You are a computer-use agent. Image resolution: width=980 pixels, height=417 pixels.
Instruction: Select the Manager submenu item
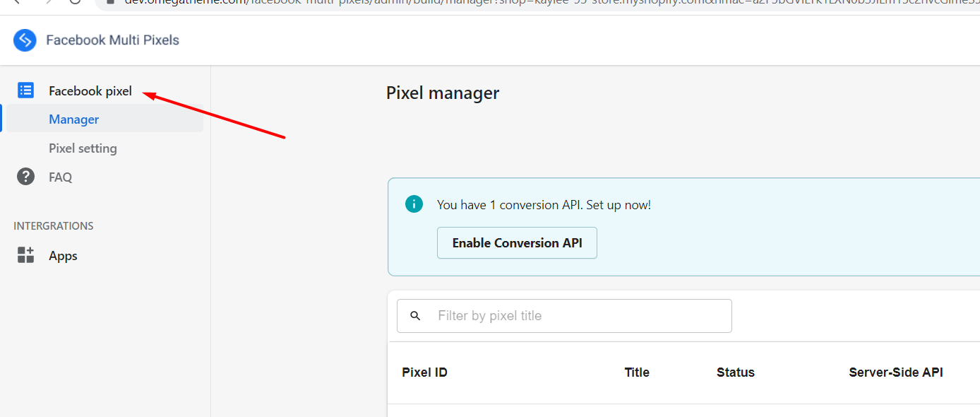click(73, 119)
